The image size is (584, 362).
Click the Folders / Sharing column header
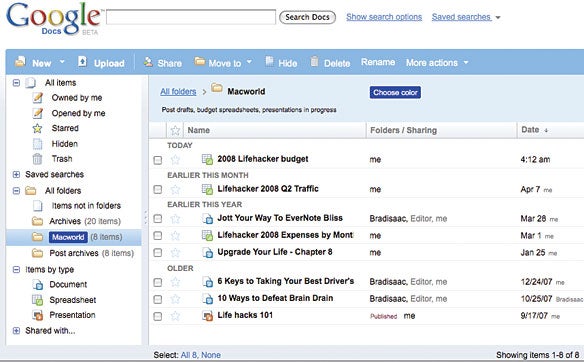click(x=403, y=130)
